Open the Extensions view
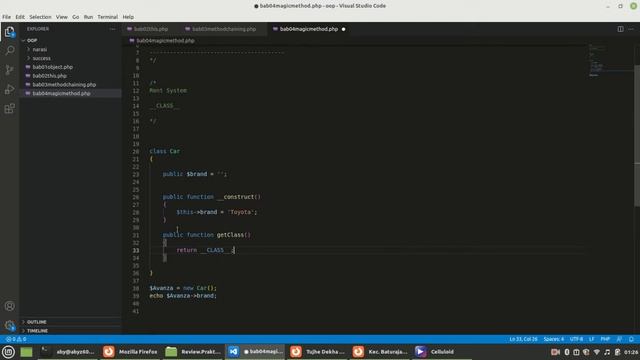The height and width of the screenshot is (360, 640). coord(9,108)
